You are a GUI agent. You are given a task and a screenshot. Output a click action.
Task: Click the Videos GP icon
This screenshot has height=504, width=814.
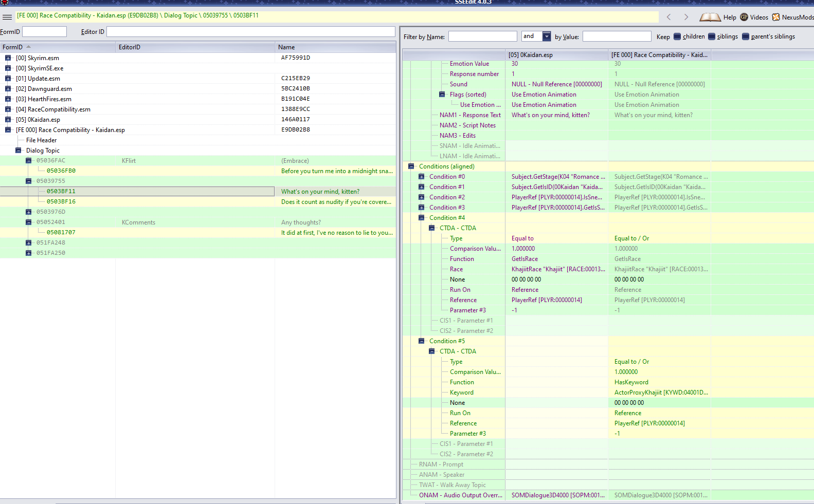pos(744,17)
